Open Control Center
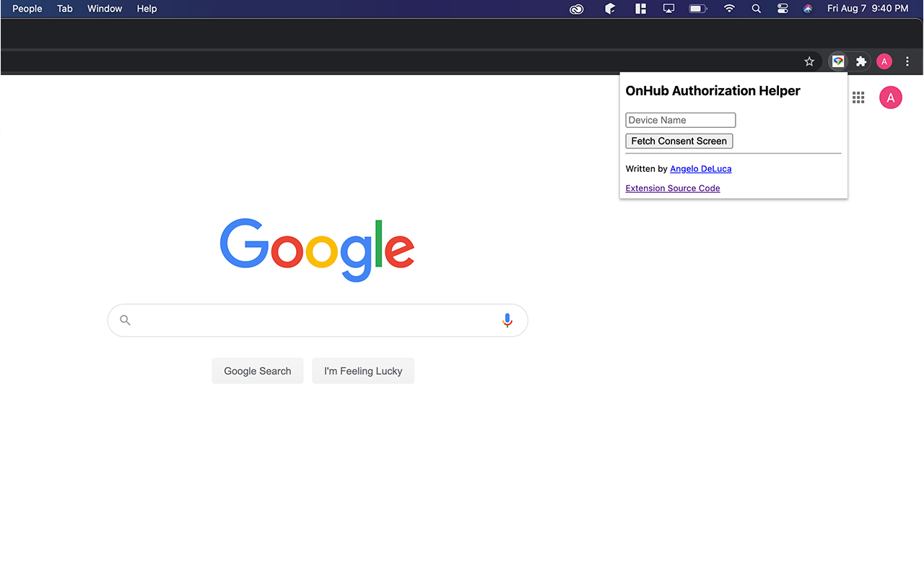The width and height of the screenshot is (924, 578). point(783,9)
